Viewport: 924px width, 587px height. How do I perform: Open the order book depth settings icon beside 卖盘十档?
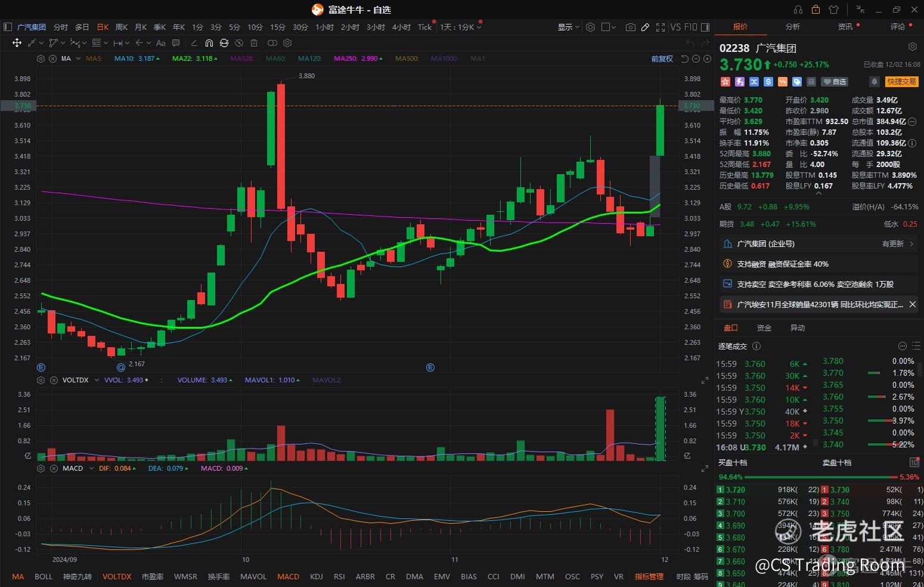(x=914, y=462)
